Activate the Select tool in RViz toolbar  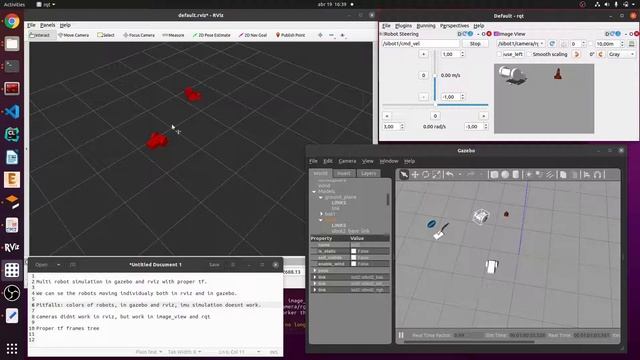tap(106, 35)
